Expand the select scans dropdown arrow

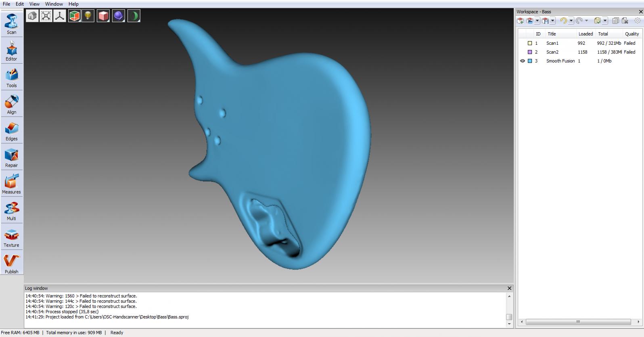pyautogui.click(x=605, y=21)
